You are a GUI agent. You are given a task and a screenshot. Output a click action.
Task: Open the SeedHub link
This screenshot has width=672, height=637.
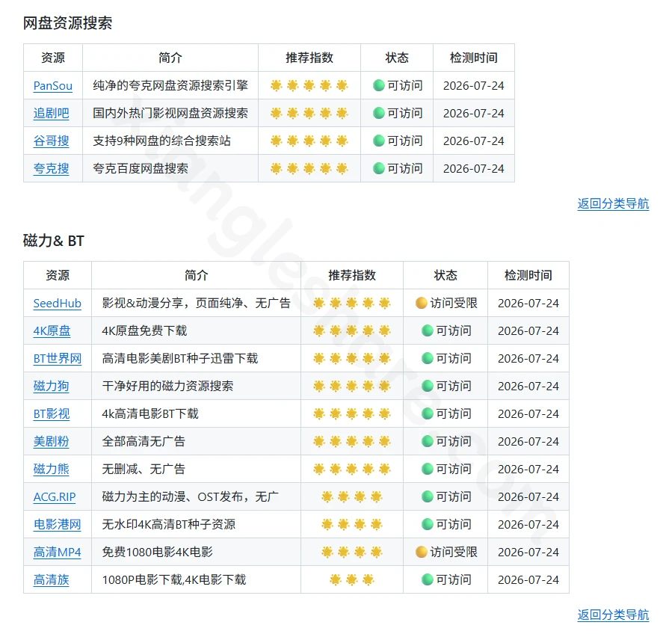tap(57, 304)
